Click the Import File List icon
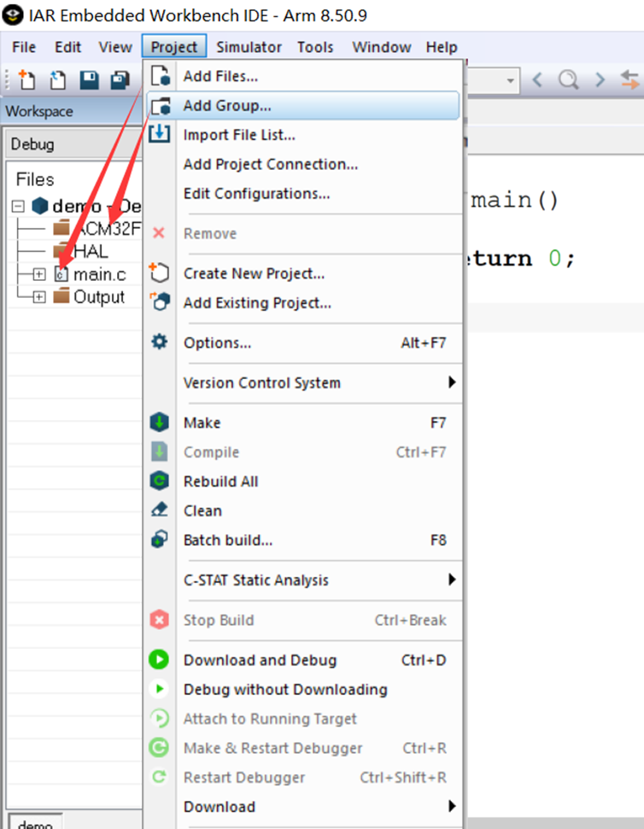Image resolution: width=644 pixels, height=829 pixels. (160, 135)
